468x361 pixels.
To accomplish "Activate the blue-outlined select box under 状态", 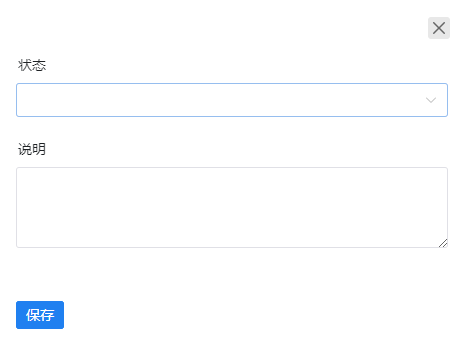I will click(232, 100).
